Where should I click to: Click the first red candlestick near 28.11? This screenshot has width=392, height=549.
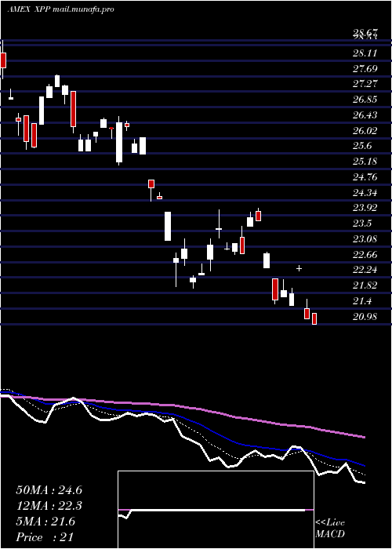click(3, 60)
